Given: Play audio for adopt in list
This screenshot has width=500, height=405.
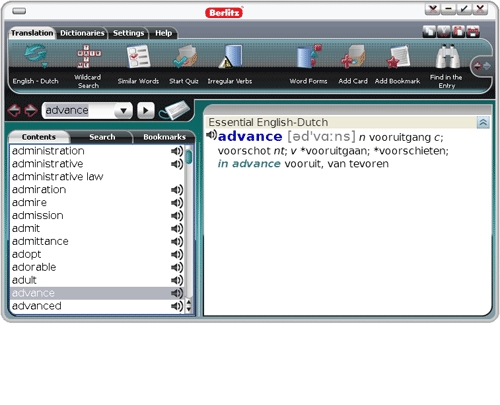Looking at the screenshot, I should pos(177,254).
